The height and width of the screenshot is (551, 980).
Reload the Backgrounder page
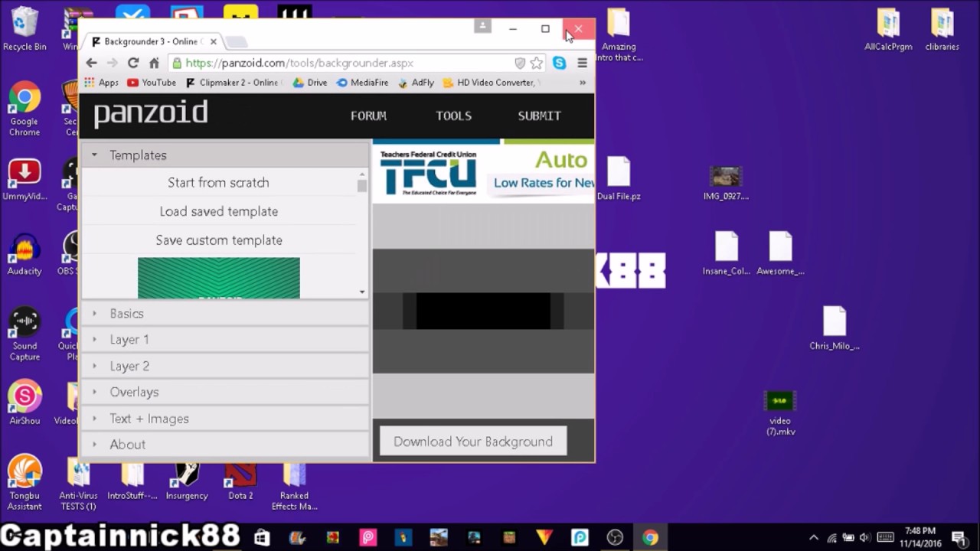click(133, 64)
